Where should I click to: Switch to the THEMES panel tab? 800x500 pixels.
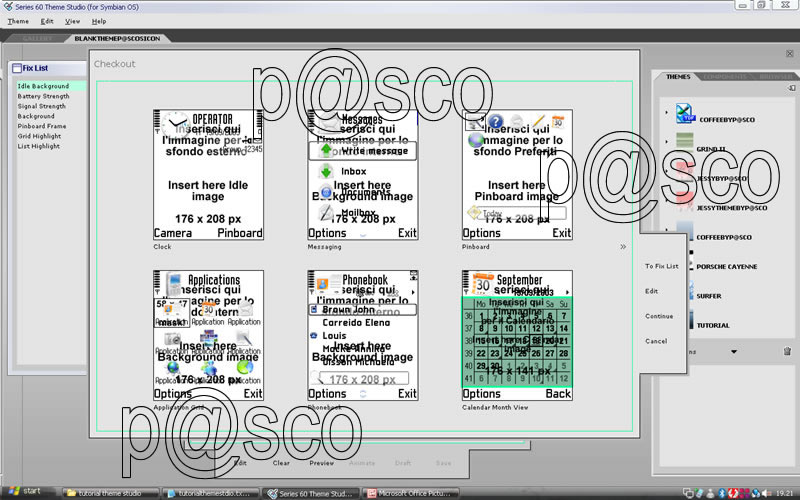678,77
